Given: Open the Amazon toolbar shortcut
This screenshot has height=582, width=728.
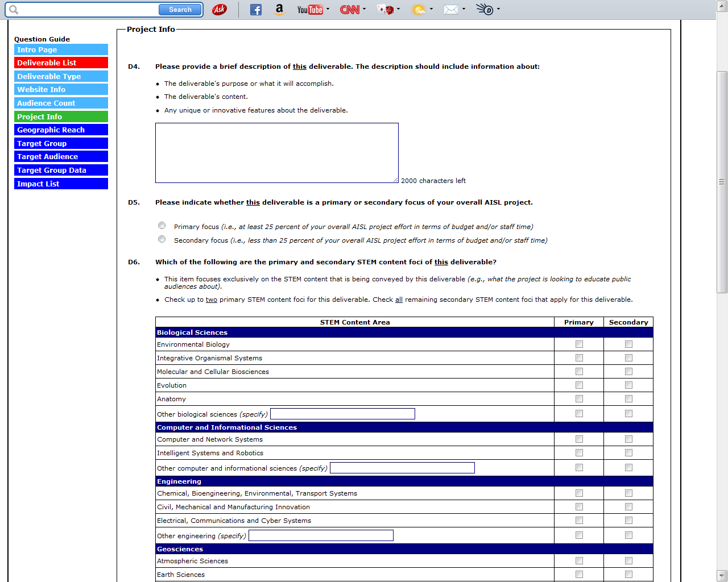Looking at the screenshot, I should [279, 9].
